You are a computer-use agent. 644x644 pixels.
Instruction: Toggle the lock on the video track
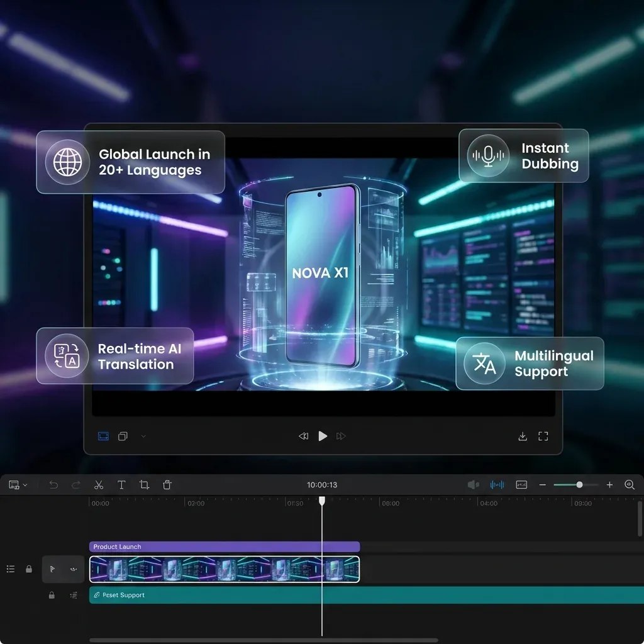29,569
